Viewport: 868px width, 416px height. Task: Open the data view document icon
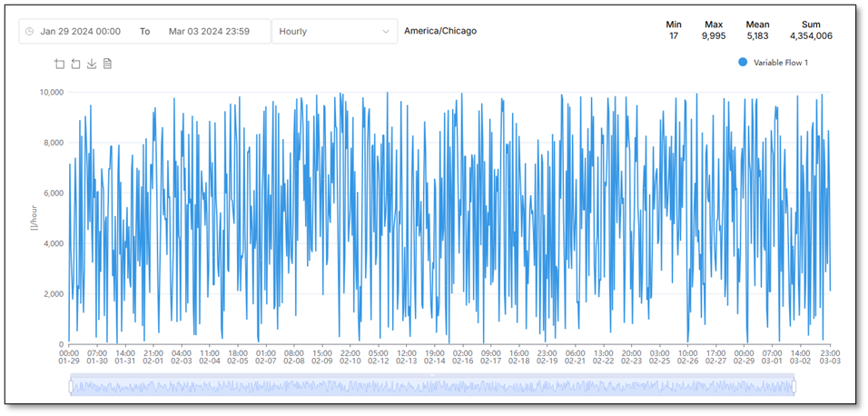pos(107,64)
